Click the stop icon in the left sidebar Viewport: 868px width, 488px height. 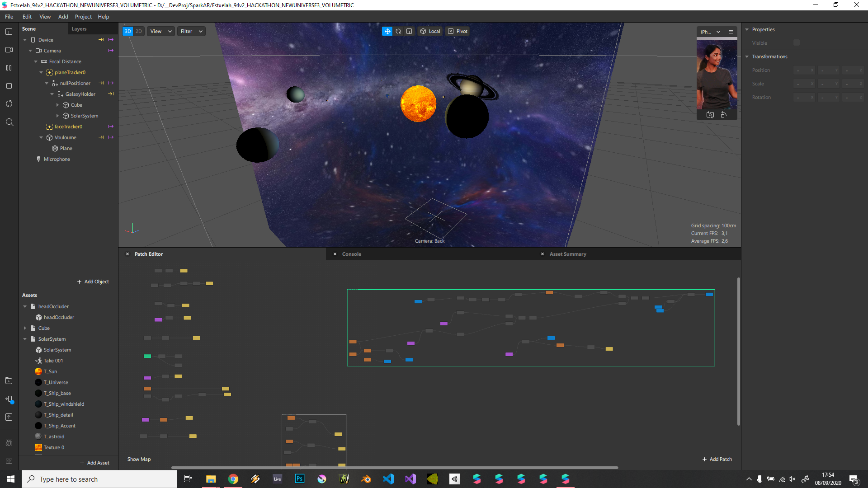pos(9,86)
